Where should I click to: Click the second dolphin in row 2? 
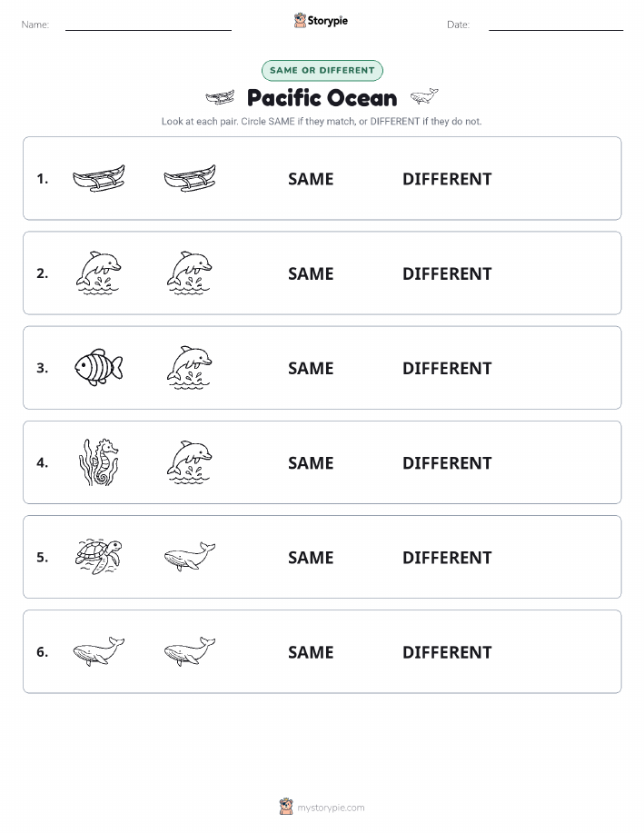tap(190, 273)
